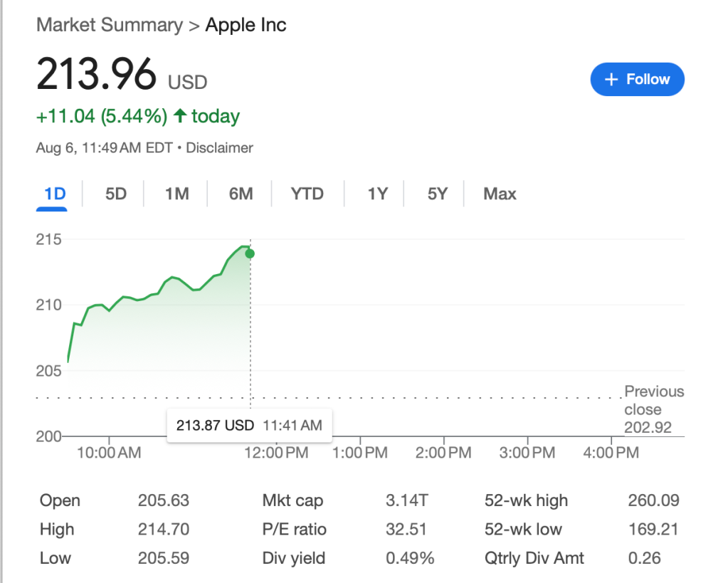Click the 2:00 PM axis marker
Viewport: 728px width, 583px height.
(444, 452)
